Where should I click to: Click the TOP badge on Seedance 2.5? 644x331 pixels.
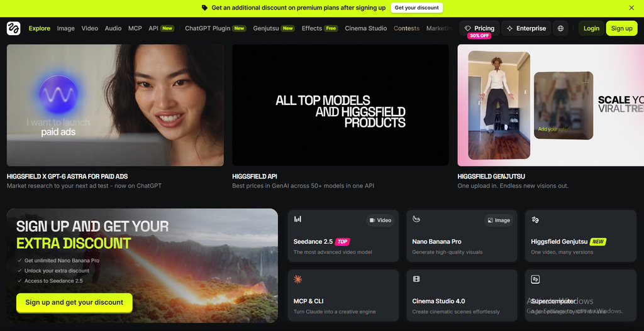click(x=343, y=242)
